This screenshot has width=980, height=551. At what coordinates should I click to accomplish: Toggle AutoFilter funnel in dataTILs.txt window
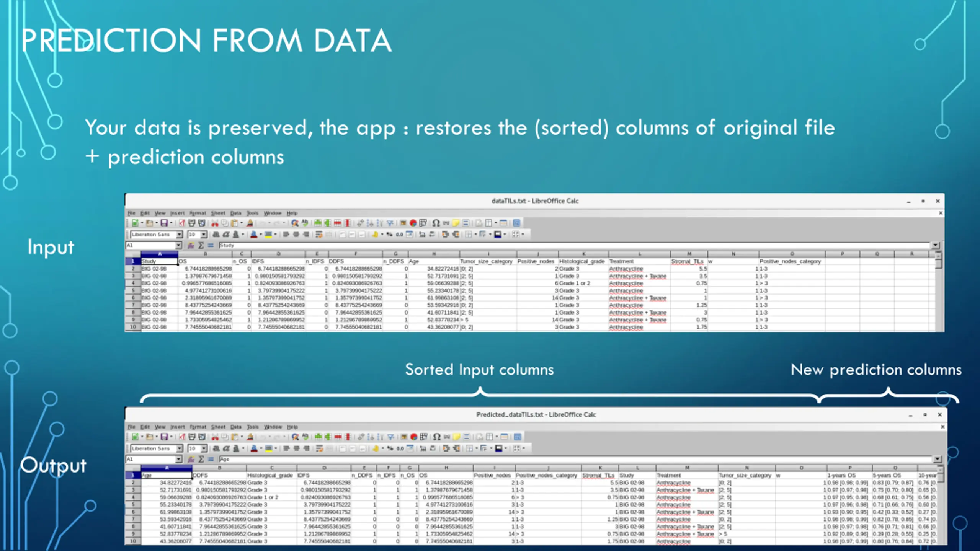pos(390,223)
